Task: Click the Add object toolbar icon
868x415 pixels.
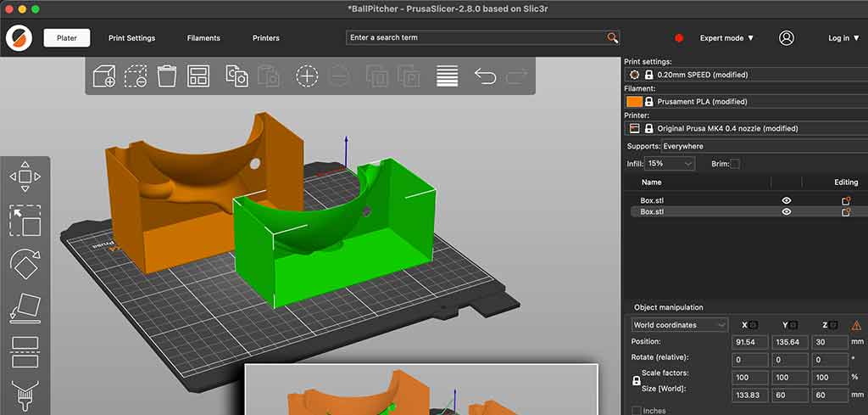Action: (103, 76)
